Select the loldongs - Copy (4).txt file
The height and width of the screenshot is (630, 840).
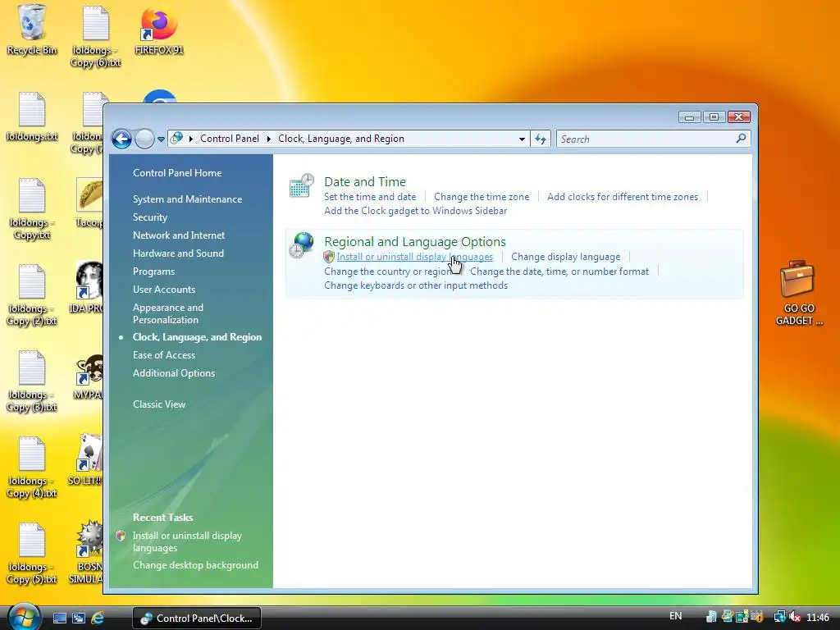coord(32,468)
